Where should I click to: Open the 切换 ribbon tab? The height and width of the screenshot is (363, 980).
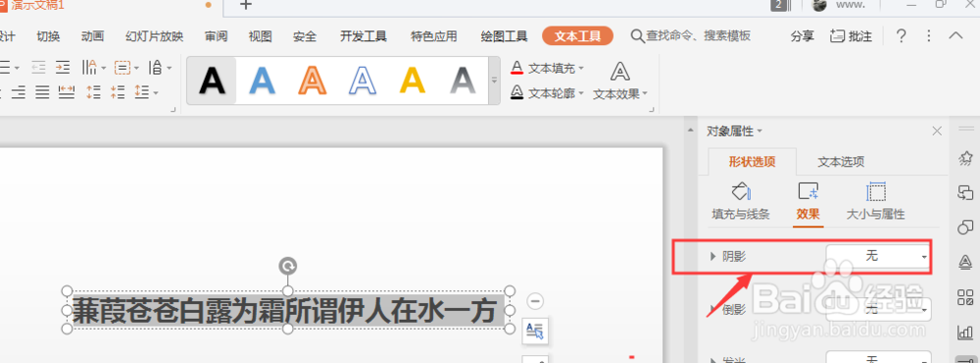coord(48,36)
